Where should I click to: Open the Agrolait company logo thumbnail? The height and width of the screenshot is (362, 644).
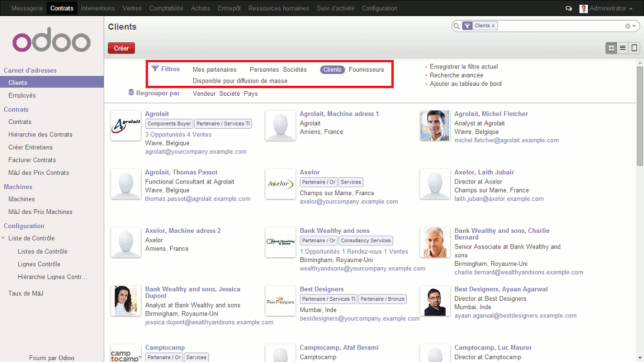[126, 126]
